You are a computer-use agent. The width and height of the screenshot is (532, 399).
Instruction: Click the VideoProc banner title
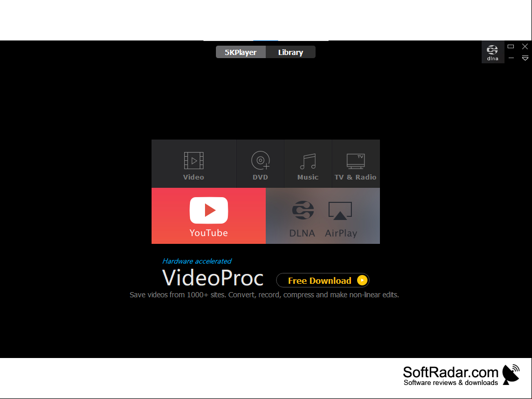[x=213, y=278]
